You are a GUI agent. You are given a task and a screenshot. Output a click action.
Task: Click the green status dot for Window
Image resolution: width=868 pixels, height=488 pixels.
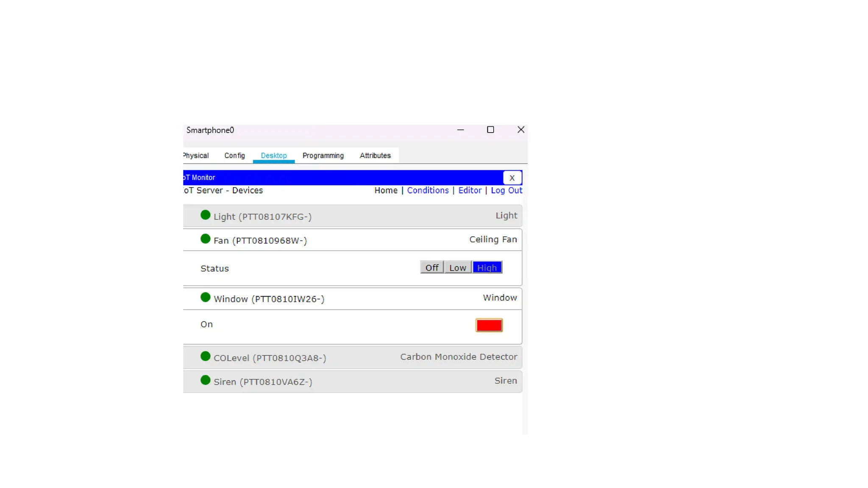(205, 297)
